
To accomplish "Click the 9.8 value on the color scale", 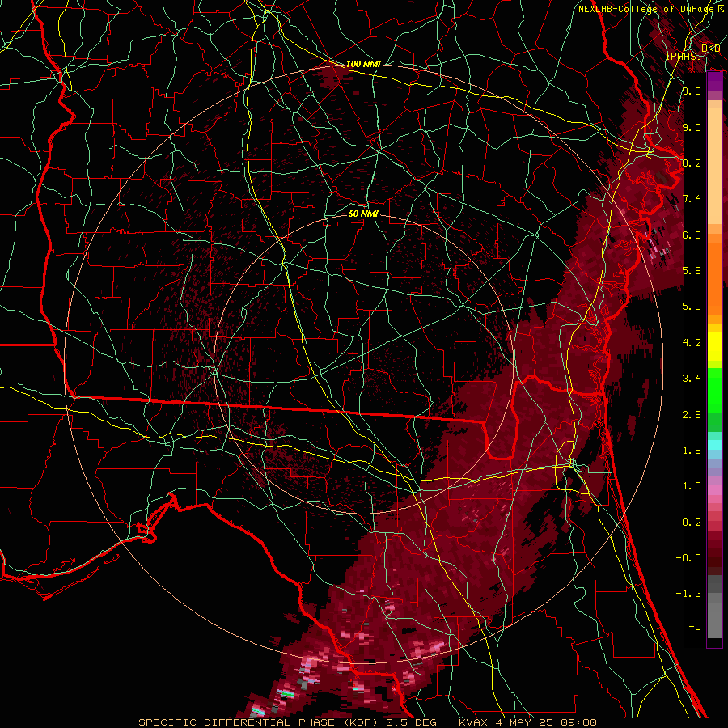I will [692, 91].
